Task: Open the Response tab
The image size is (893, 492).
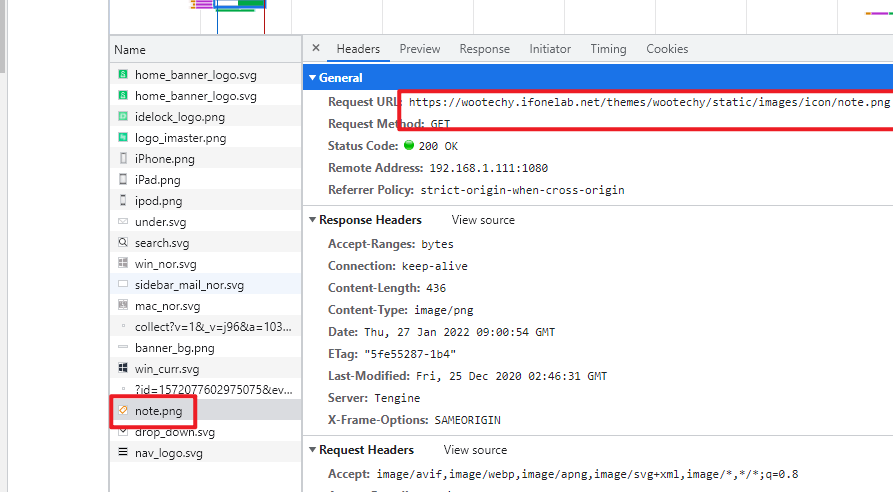Action: [484, 49]
